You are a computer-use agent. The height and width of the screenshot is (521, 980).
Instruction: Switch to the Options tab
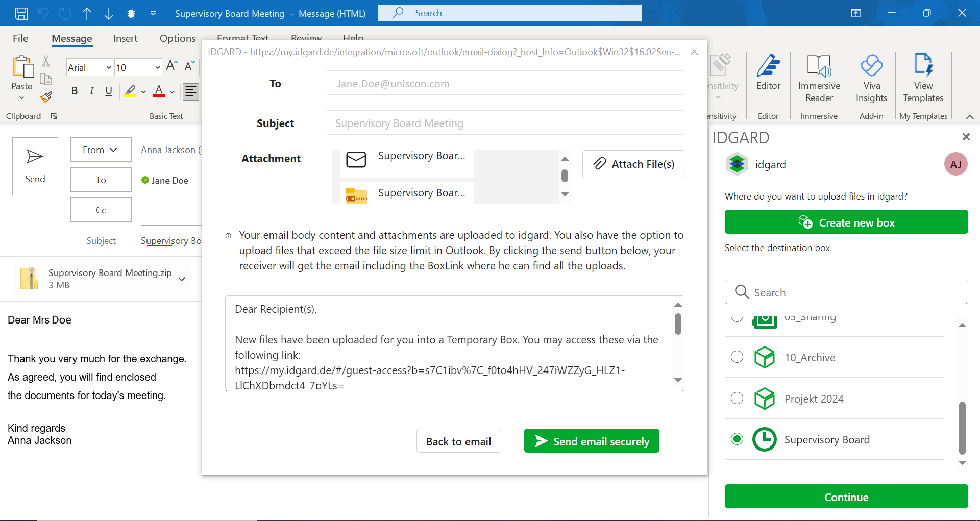(x=178, y=38)
